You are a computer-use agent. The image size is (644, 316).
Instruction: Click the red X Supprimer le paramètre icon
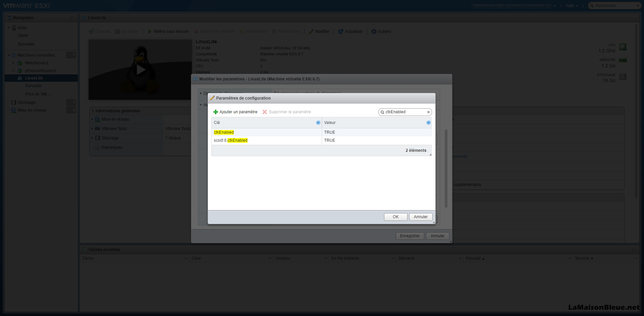point(265,112)
